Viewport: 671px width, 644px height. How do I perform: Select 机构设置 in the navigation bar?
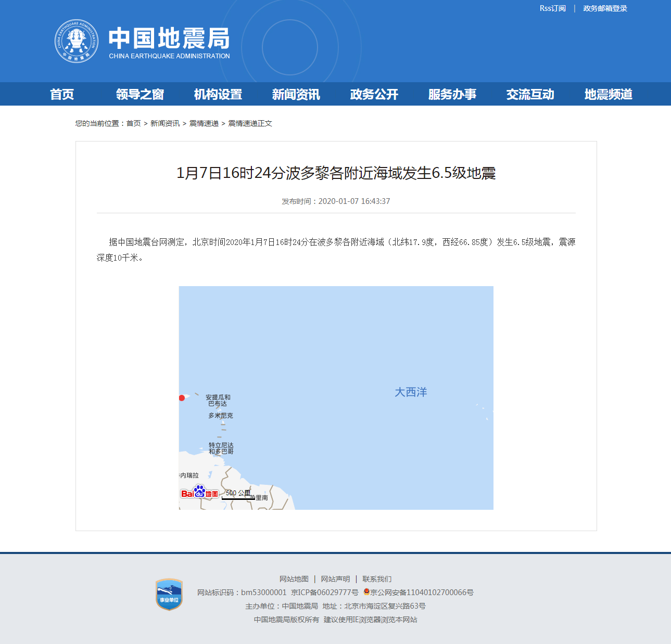coord(218,94)
